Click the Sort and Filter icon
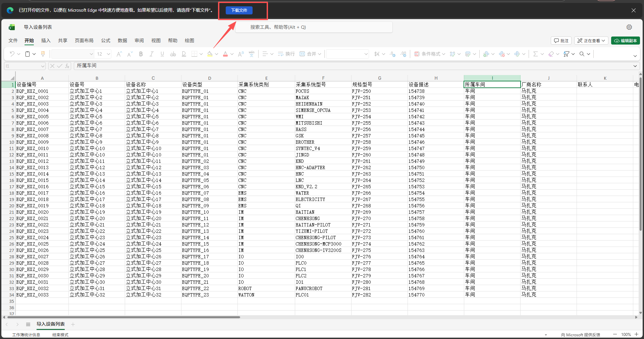The width and height of the screenshot is (644, 339). pyautogui.click(x=567, y=54)
